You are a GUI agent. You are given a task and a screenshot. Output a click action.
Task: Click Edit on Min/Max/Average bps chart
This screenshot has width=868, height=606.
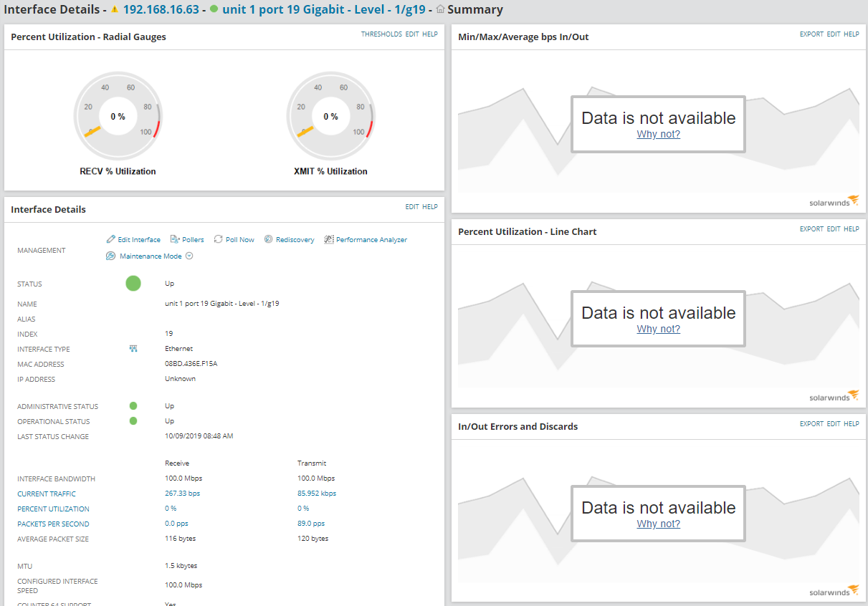(834, 34)
